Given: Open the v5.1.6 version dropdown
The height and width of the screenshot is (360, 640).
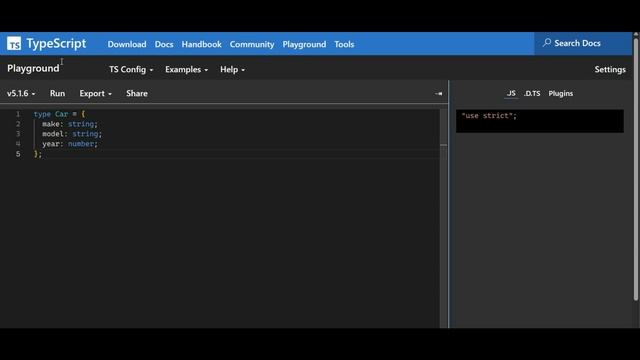Looking at the screenshot, I should pos(21,93).
